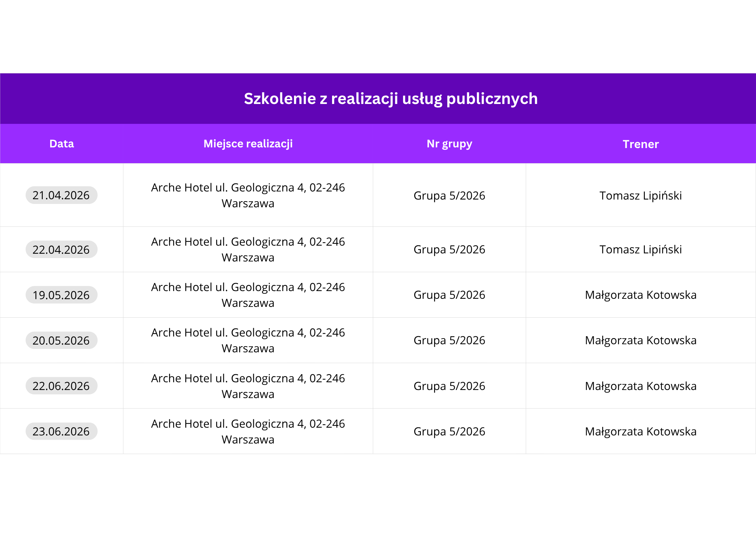Click the Miejsce realizacji column header

[248, 144]
